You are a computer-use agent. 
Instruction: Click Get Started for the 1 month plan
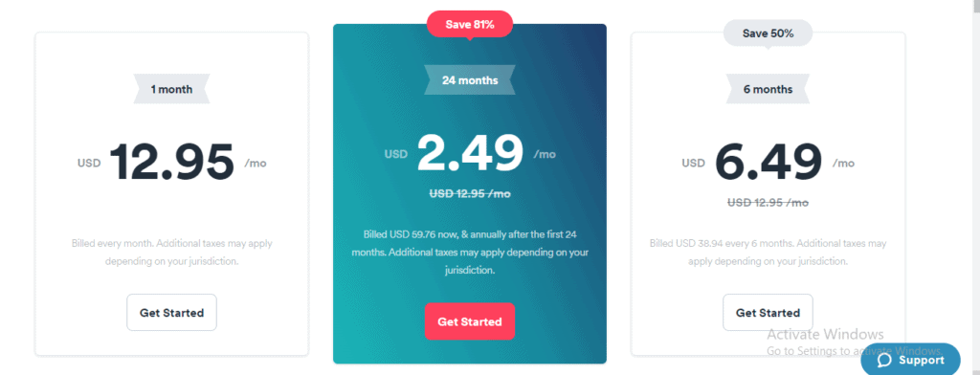(x=172, y=313)
